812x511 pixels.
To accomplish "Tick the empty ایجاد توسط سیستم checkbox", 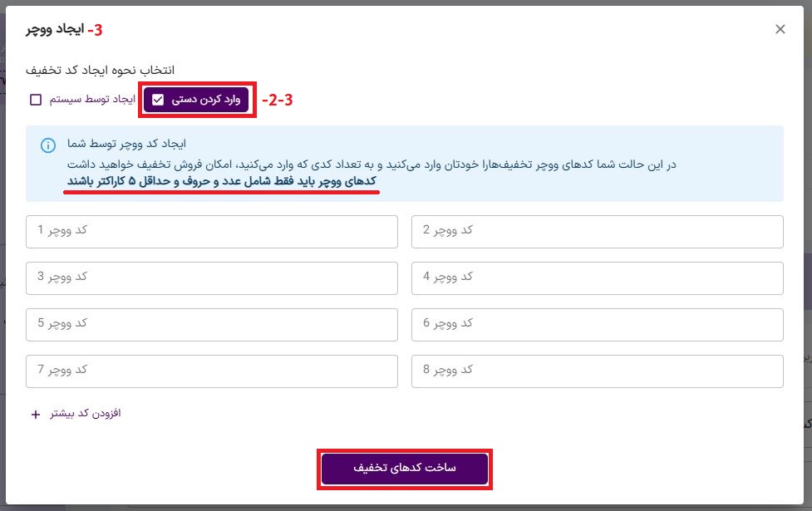I will [36, 100].
